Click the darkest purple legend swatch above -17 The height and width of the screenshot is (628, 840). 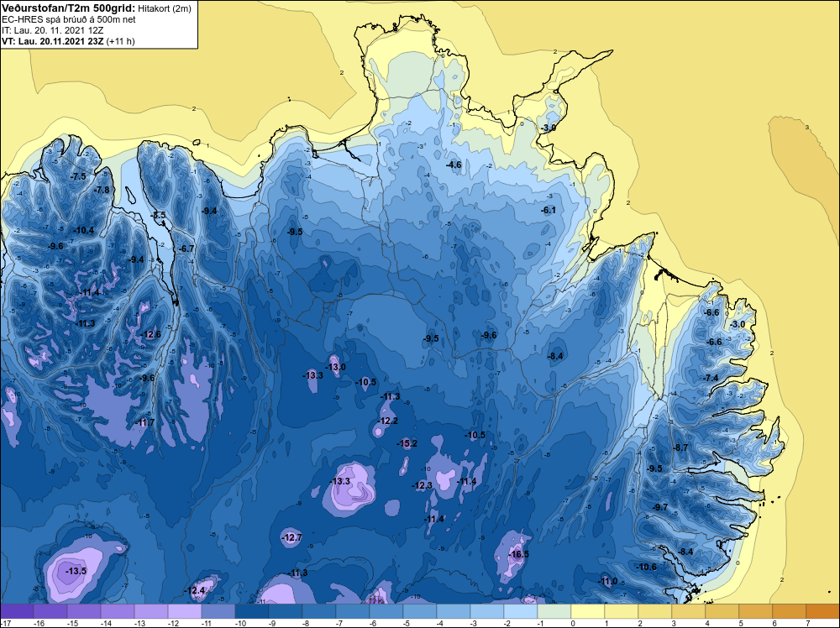(17, 611)
